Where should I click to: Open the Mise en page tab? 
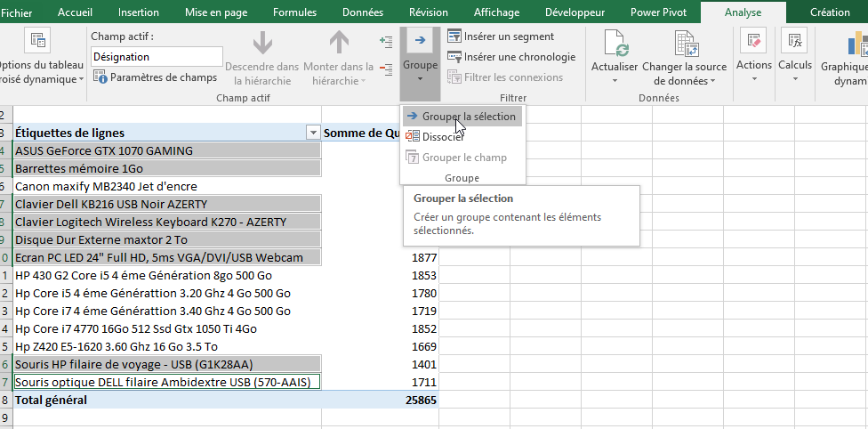[x=216, y=12]
